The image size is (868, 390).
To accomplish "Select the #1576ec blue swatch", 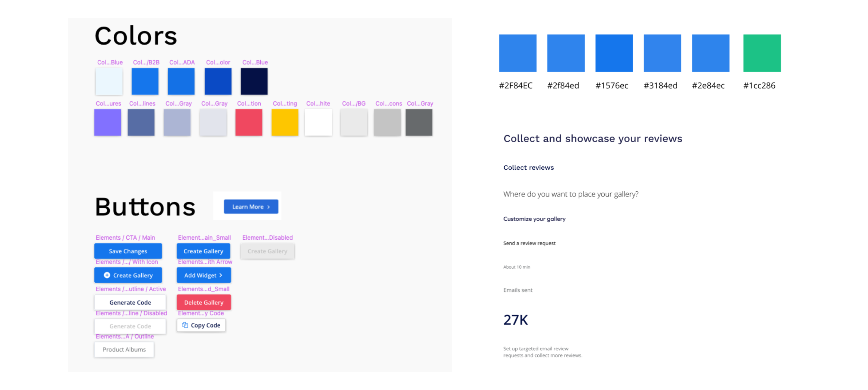I will pyautogui.click(x=614, y=53).
